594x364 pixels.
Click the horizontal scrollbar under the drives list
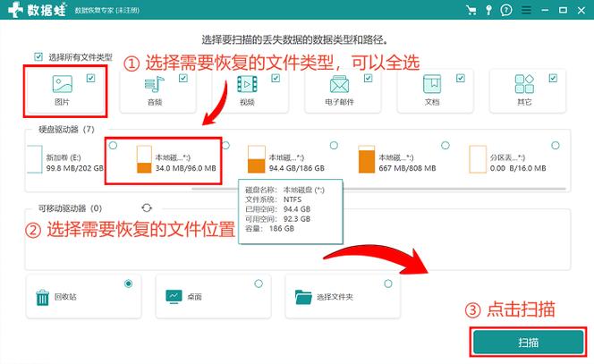[378, 188]
